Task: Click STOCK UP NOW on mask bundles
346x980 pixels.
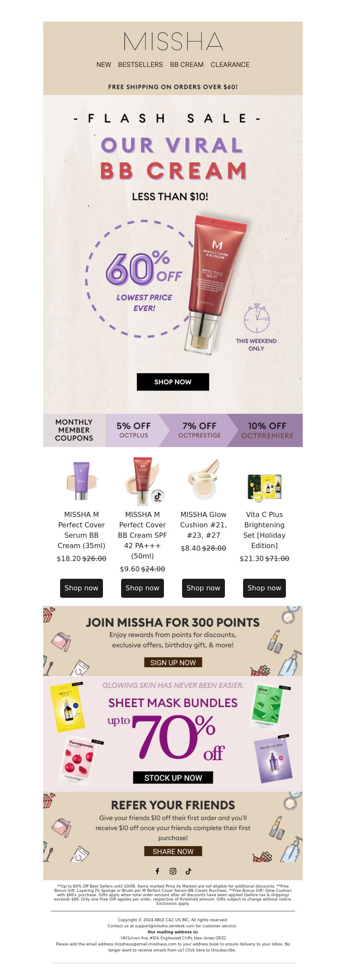Action: point(173,777)
